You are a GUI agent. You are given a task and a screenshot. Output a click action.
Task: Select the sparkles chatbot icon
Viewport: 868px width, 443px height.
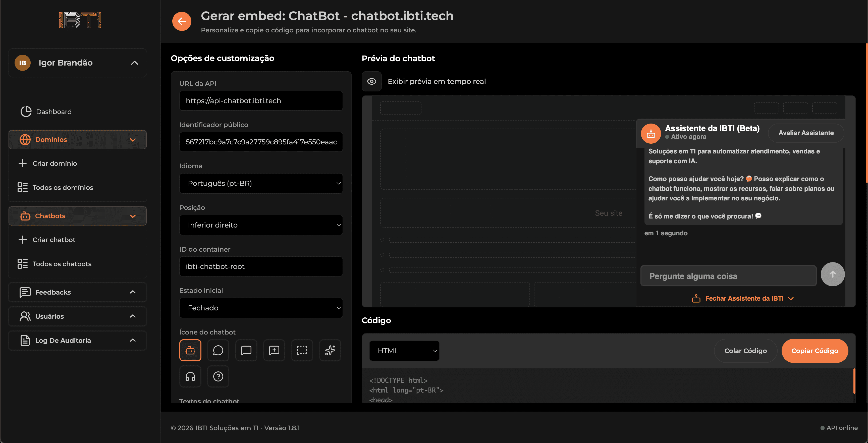[330, 350]
